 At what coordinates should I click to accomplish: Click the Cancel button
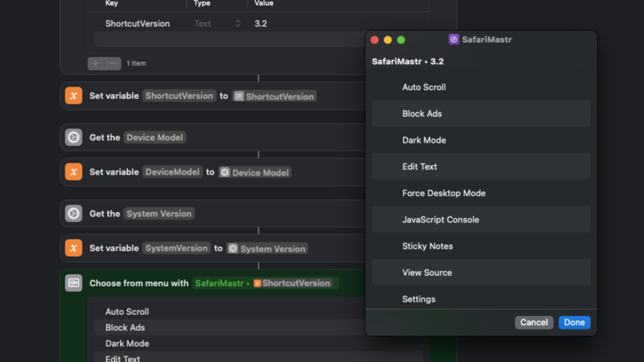coord(534,322)
